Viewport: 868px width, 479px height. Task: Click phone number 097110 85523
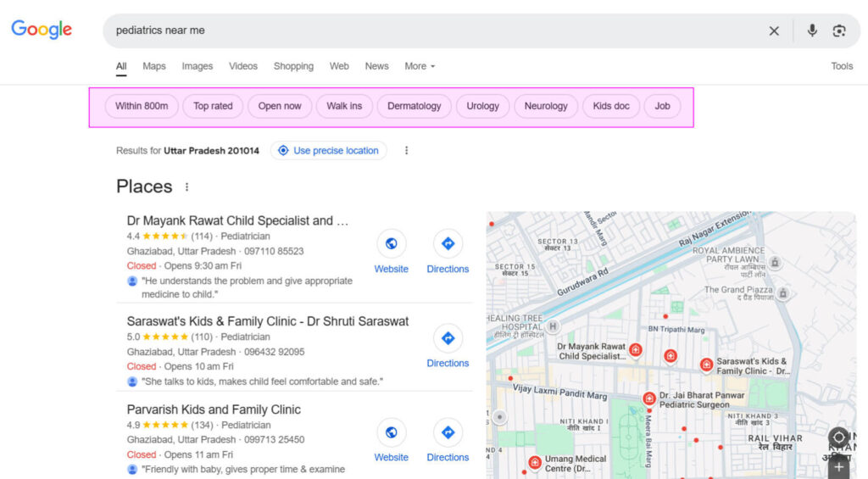(x=274, y=252)
